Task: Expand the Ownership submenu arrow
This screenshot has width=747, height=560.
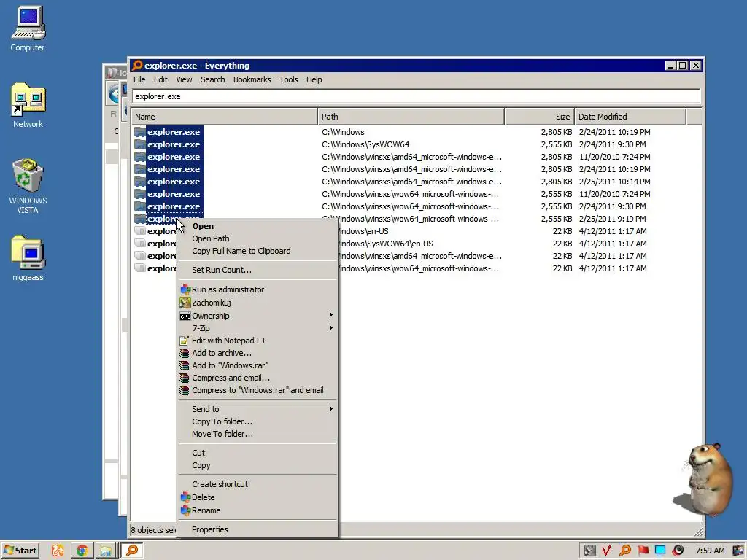Action: [x=330, y=315]
